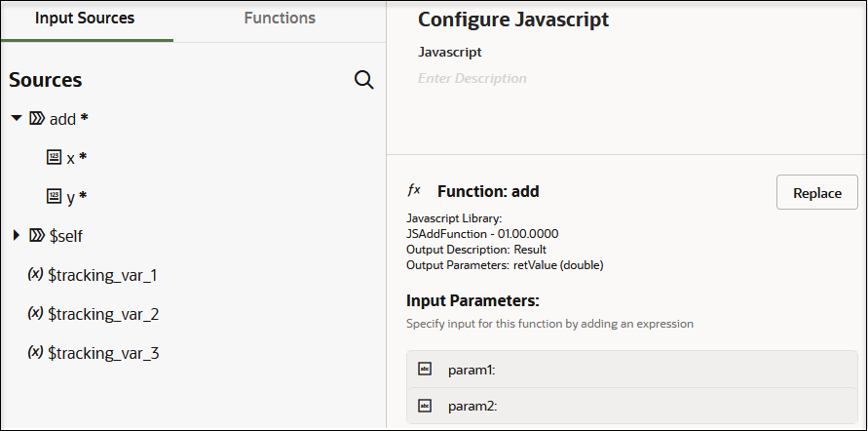
Task: Click the x element type icon
Action: (x=55, y=157)
